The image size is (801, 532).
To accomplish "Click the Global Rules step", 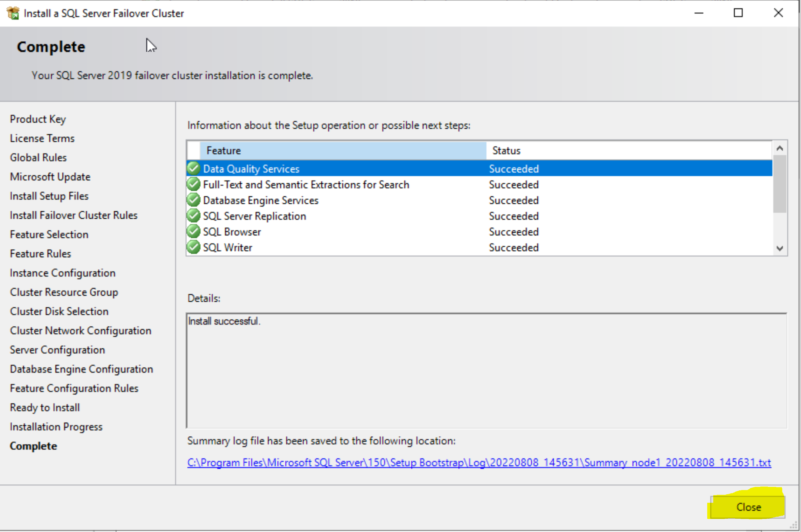I will pos(38,157).
